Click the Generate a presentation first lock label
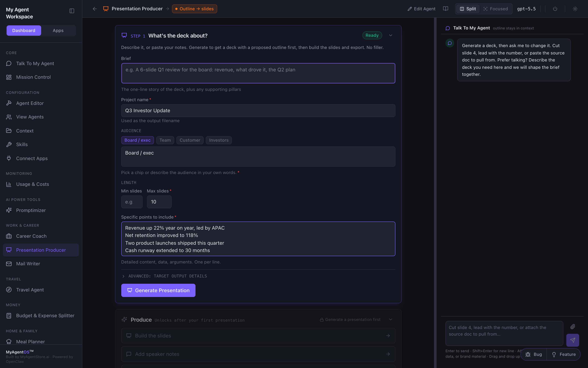This screenshot has height=368, width=588. click(350, 320)
